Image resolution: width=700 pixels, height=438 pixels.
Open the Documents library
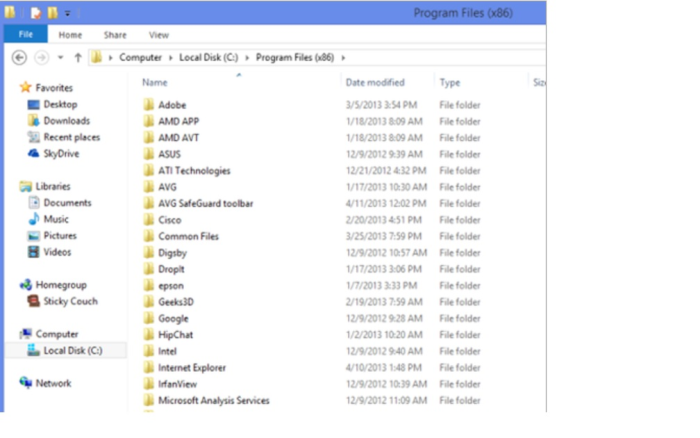tap(67, 203)
